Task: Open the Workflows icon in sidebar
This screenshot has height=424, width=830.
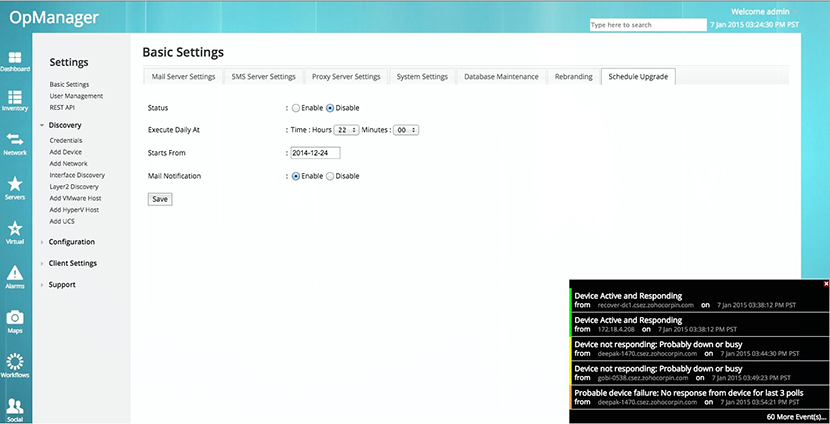Action: [15, 366]
